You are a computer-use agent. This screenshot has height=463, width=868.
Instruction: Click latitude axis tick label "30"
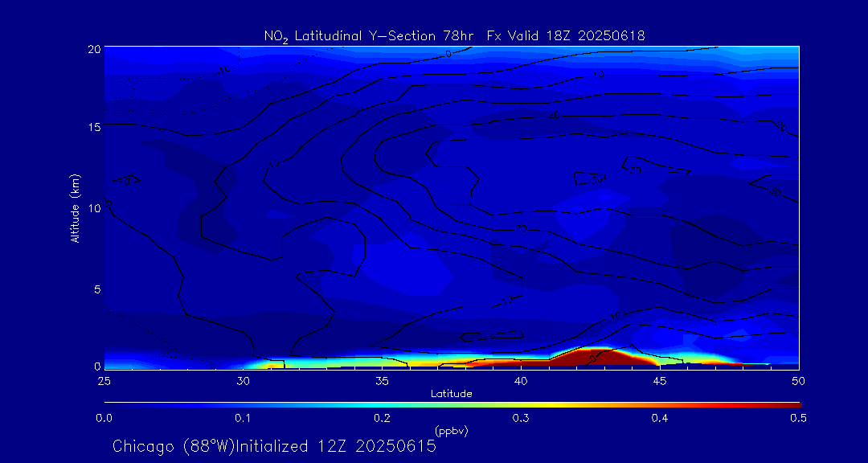(x=243, y=380)
